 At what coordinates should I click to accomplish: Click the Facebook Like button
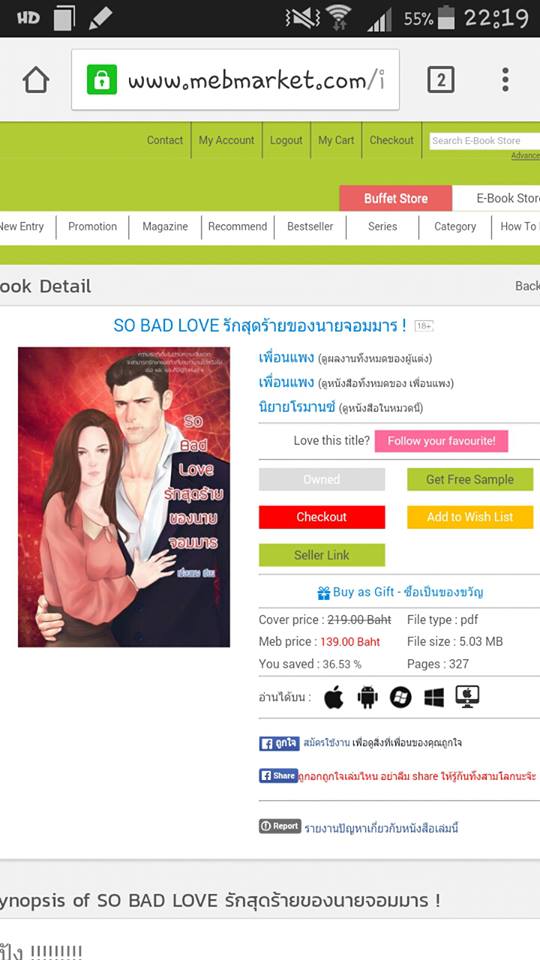pyautogui.click(x=279, y=743)
